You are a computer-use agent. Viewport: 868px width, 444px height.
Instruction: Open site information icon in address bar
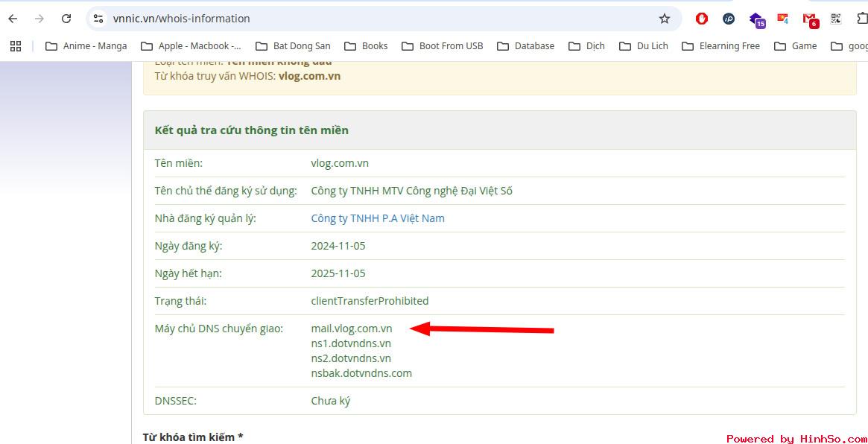click(98, 19)
